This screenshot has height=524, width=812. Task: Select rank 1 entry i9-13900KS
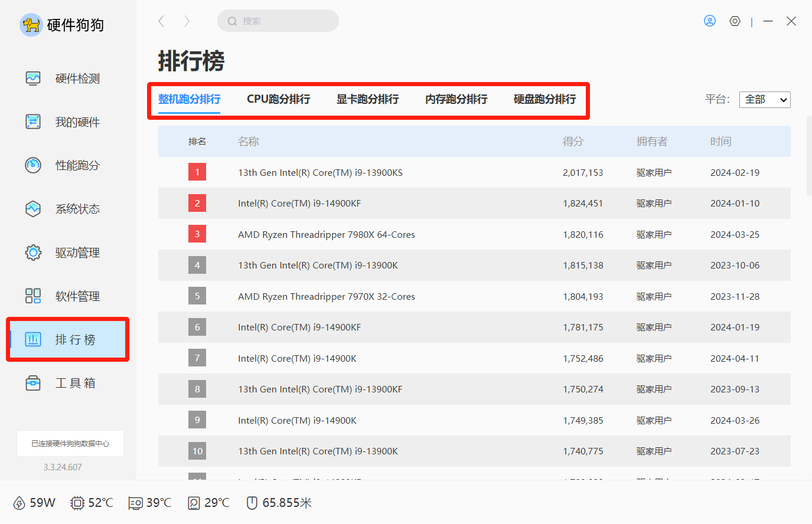pyautogui.click(x=474, y=172)
